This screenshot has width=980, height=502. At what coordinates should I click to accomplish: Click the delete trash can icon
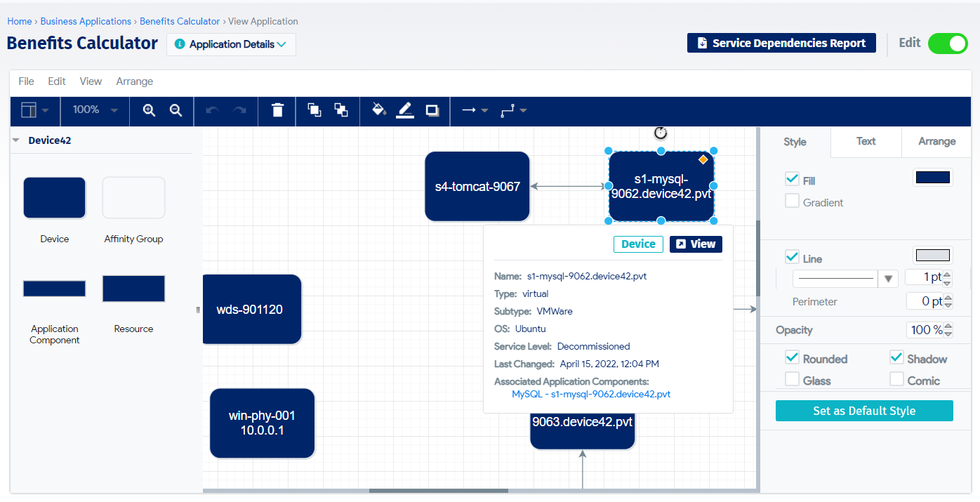pos(278,110)
